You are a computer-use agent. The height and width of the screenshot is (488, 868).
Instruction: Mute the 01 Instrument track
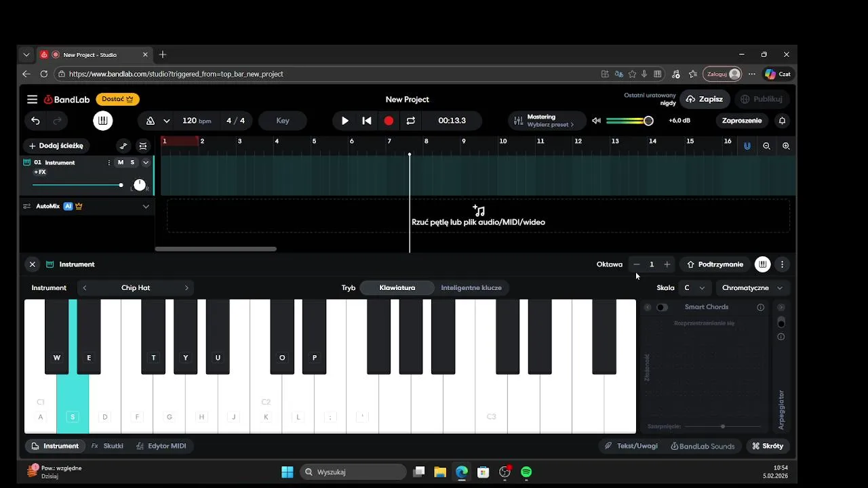[x=121, y=163]
